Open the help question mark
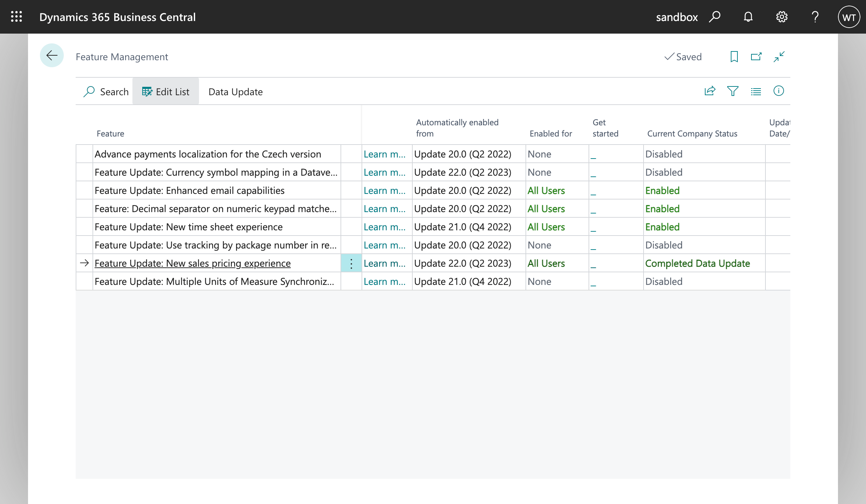 coord(815,17)
